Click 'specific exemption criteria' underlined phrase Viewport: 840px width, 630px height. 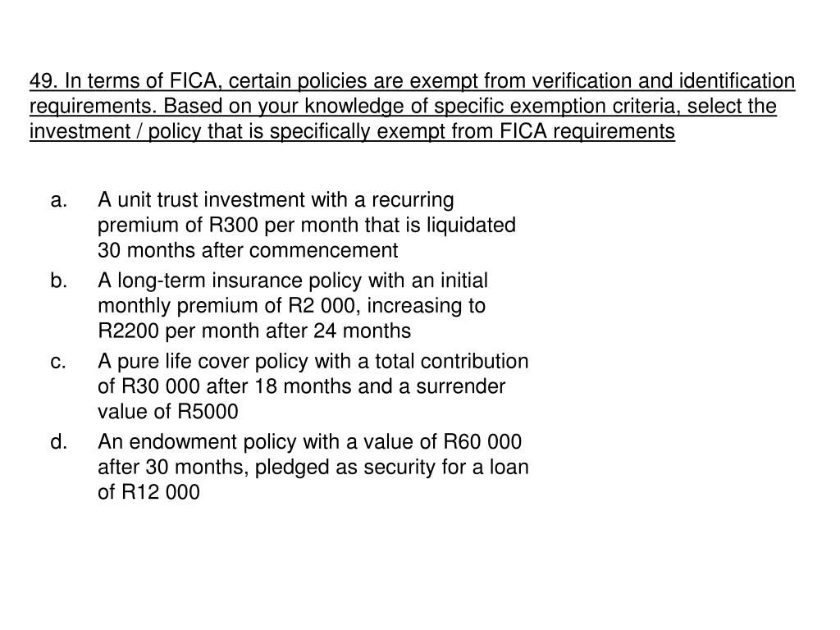tap(555, 106)
